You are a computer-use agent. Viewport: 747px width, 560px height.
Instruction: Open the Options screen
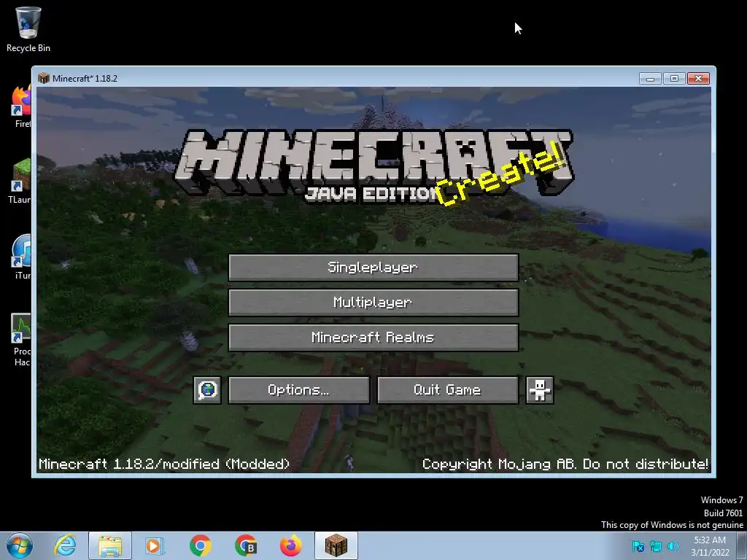[298, 390]
